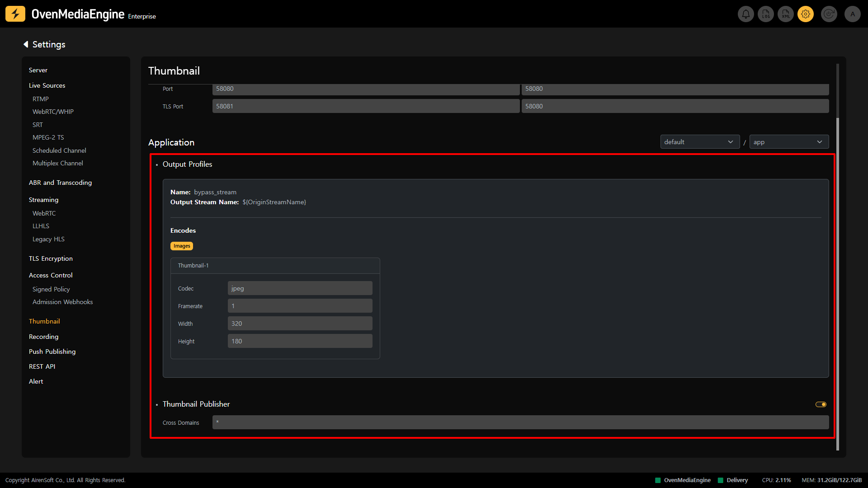Select the Images encode tag

[182, 246]
